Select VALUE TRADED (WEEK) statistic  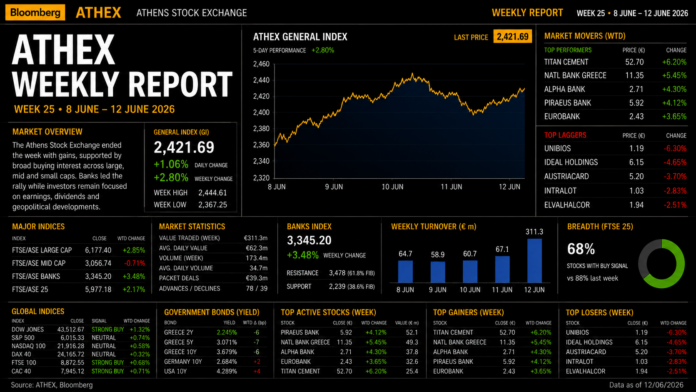(x=213, y=238)
